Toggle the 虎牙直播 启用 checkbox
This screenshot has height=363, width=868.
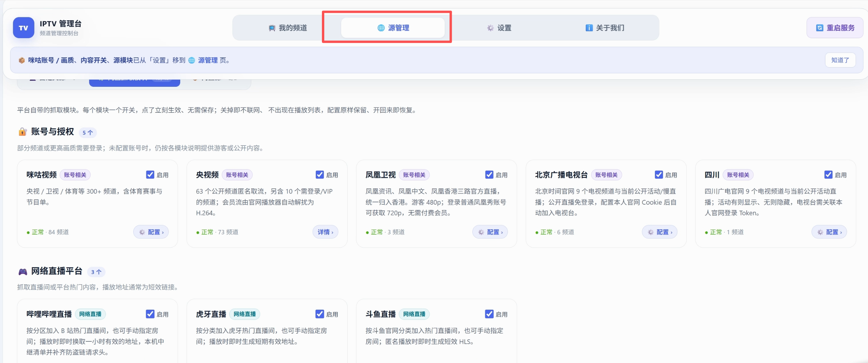(320, 314)
